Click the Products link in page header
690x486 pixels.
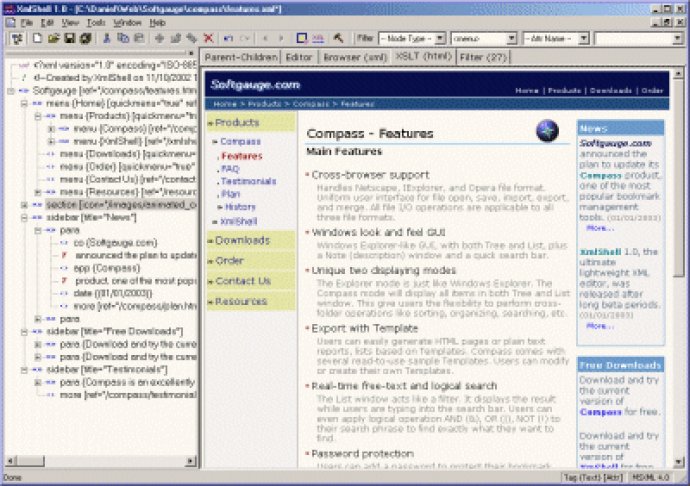(565, 91)
